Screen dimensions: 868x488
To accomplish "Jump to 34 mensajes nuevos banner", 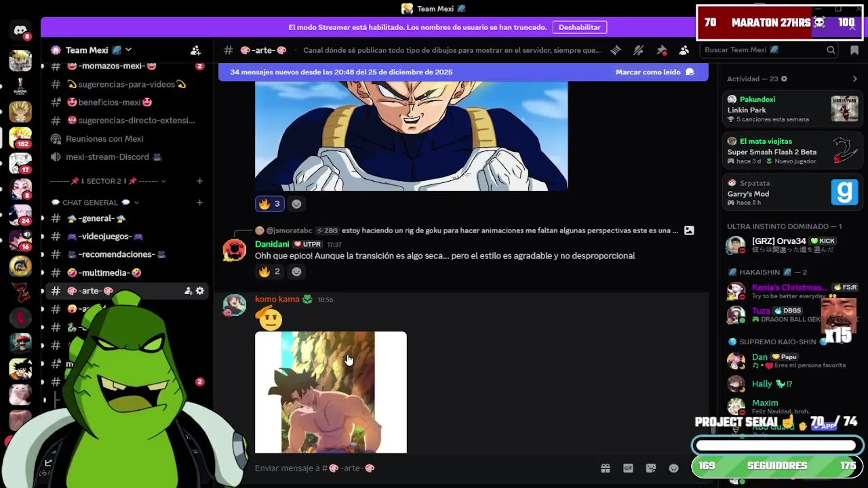I will 341,72.
